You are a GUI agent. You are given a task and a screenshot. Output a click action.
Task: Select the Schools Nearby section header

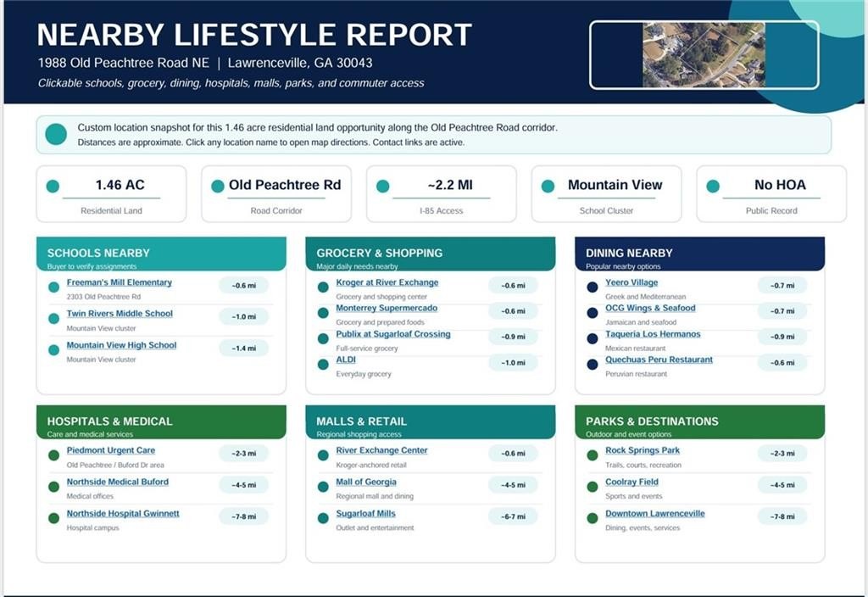point(161,254)
